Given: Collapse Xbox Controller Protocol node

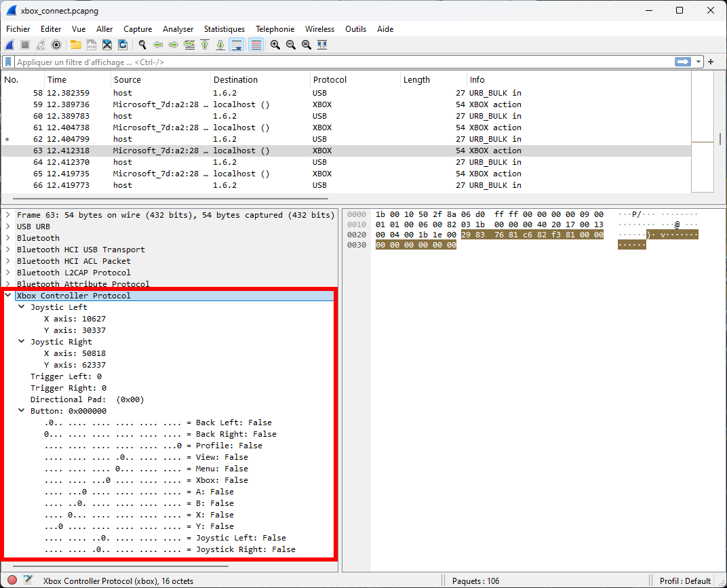Looking at the screenshot, I should [8, 295].
